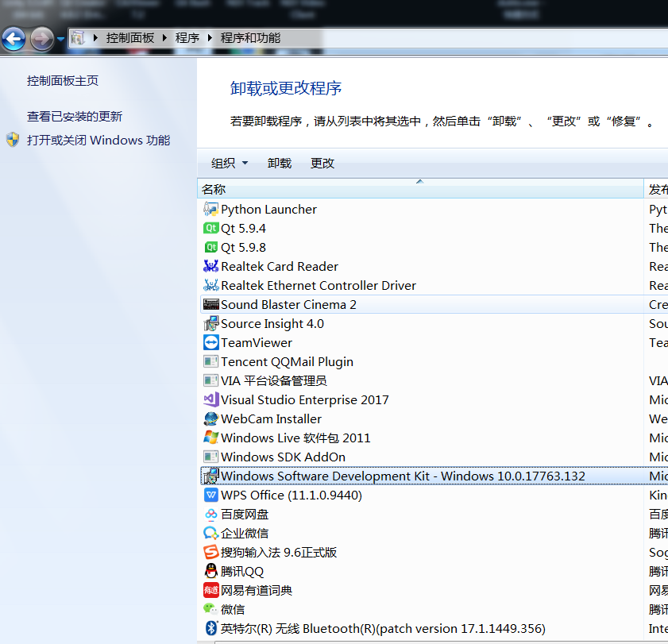The width and height of the screenshot is (668, 644).
Task: Click Visual Studio Enterprise 2017 icon
Action: point(210,399)
